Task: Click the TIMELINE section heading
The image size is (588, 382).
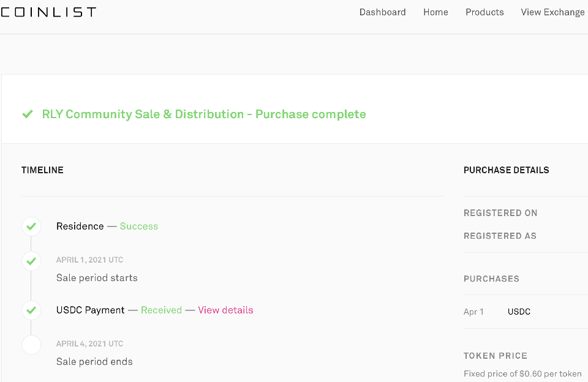Action: click(42, 170)
